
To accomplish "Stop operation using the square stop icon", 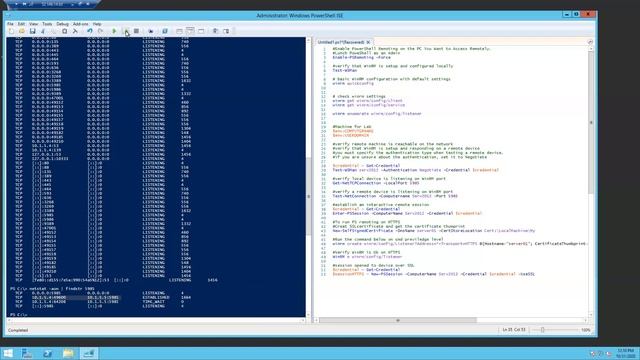I will [136, 31].
